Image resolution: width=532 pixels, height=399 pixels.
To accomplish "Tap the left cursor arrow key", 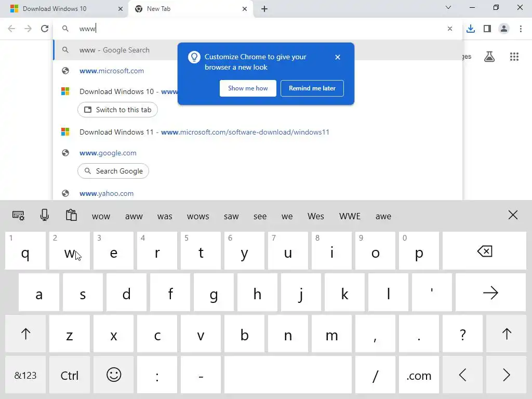I will tap(462, 375).
